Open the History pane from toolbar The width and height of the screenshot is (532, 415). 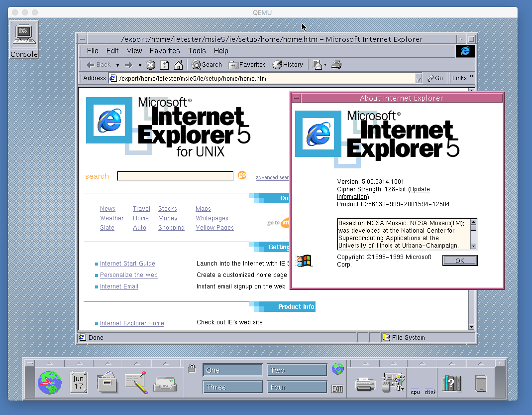[x=288, y=65]
